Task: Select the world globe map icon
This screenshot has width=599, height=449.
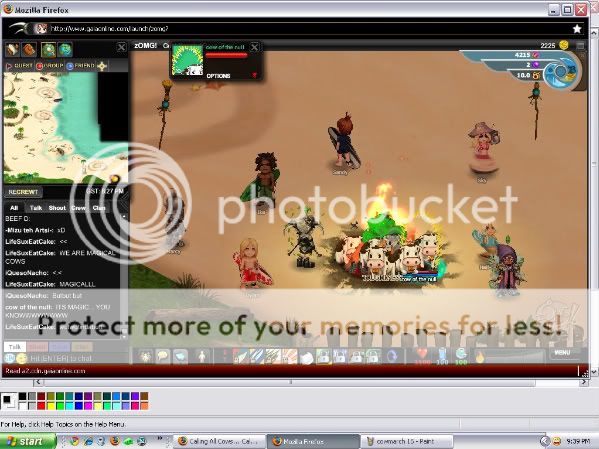Action: point(65,50)
